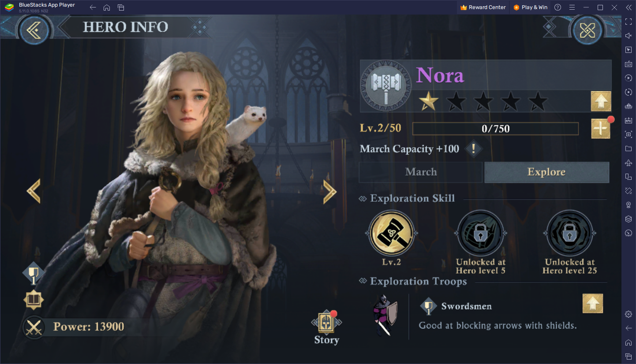Switch to the March tab

click(x=420, y=172)
